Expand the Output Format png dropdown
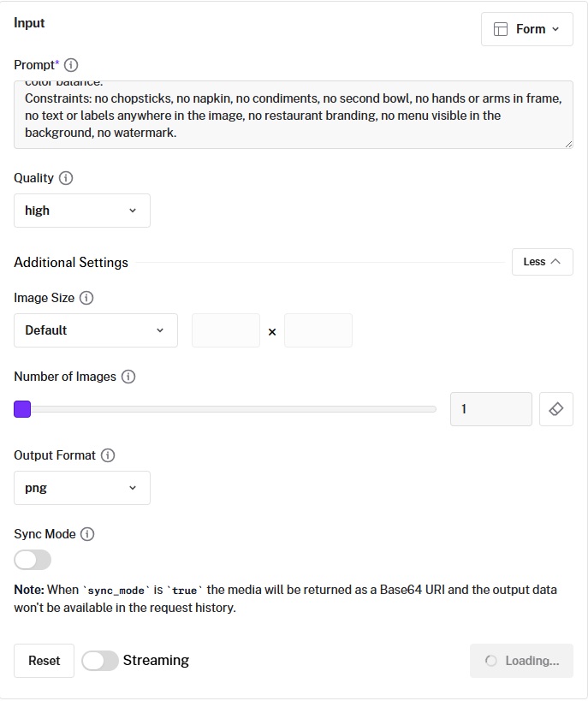 (x=82, y=488)
